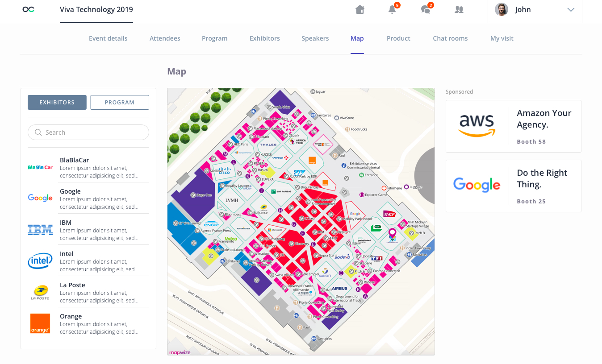The image size is (602, 364).
Task: Select the Luggage marker on map
Action: click(406, 186)
